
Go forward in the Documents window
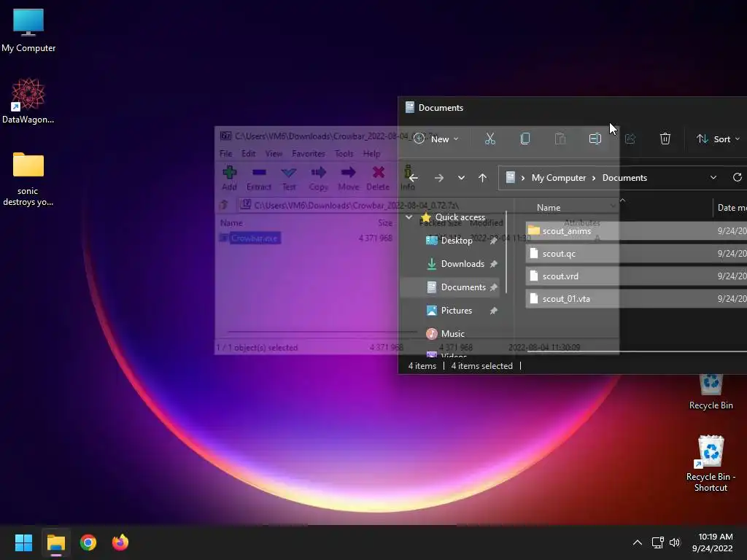(x=438, y=178)
